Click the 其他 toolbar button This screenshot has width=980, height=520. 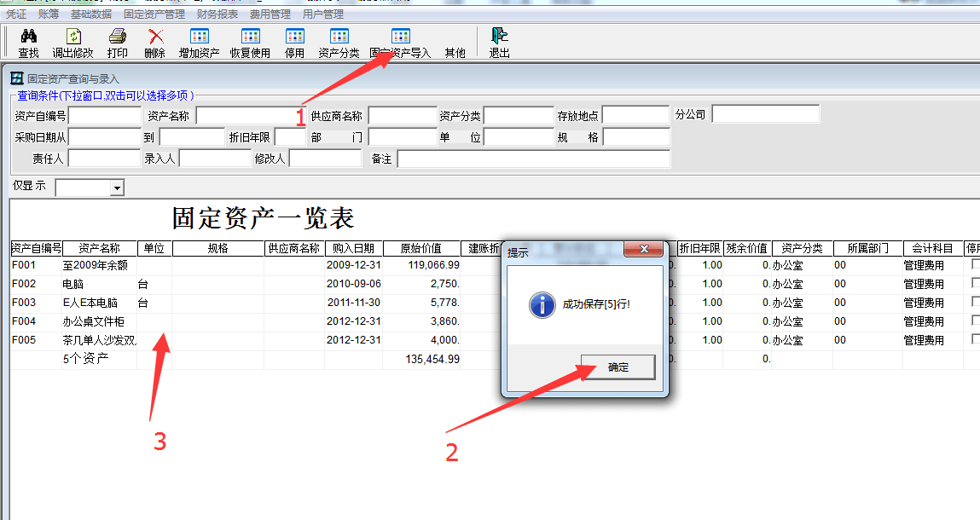[455, 53]
